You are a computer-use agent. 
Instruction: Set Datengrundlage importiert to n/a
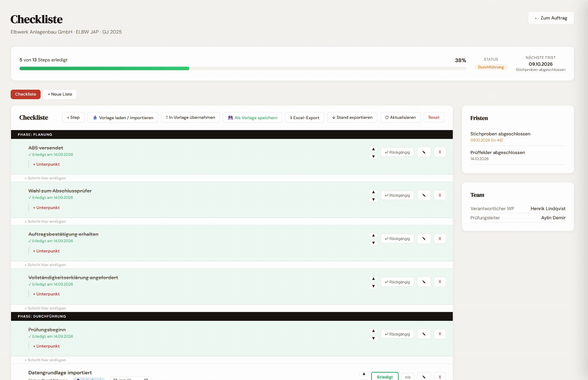pos(408,377)
